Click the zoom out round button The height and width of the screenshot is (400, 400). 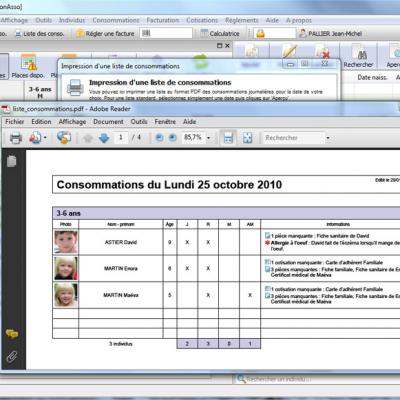pyautogui.click(x=159, y=137)
